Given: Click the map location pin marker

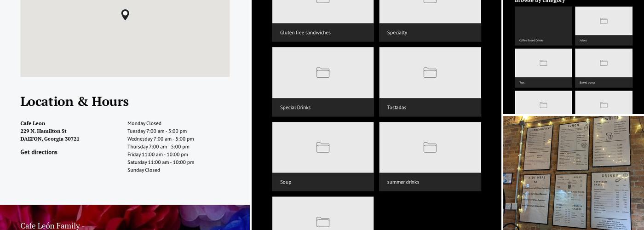Looking at the screenshot, I should tap(125, 15).
